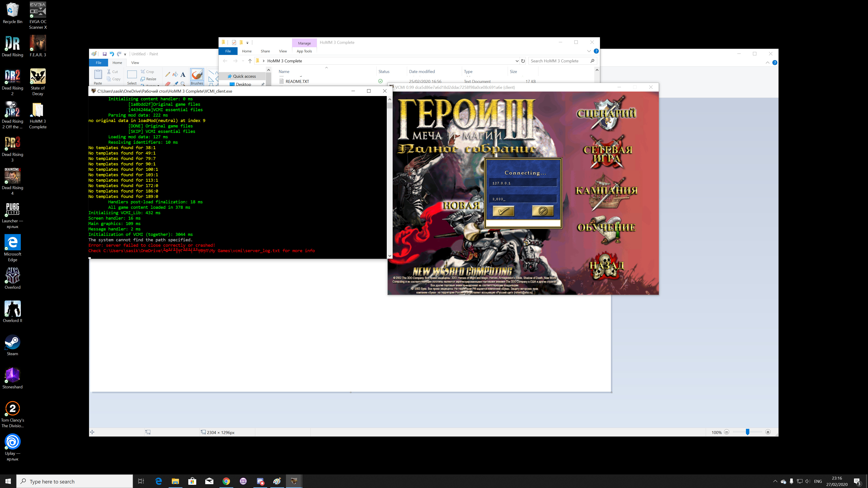Image resolution: width=868 pixels, height=488 pixels.
Task: Toggle the system tray volume icon
Action: click(x=808, y=481)
